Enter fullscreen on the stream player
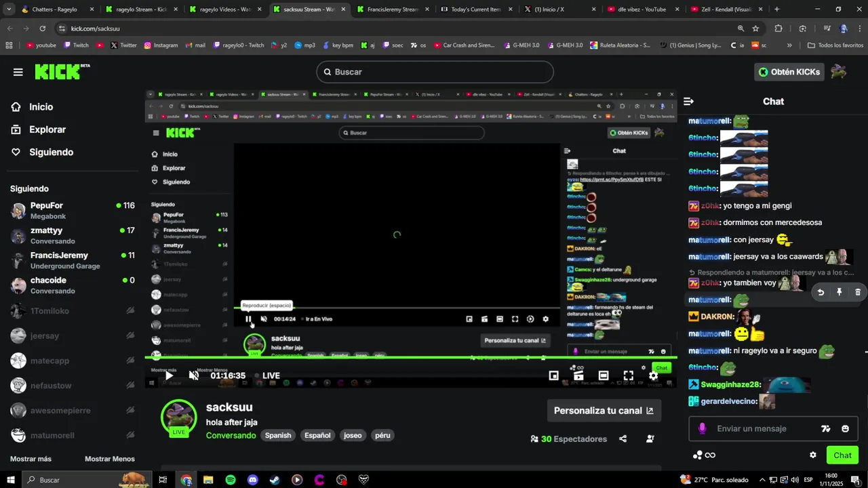Image resolution: width=868 pixels, height=488 pixels. coord(629,375)
